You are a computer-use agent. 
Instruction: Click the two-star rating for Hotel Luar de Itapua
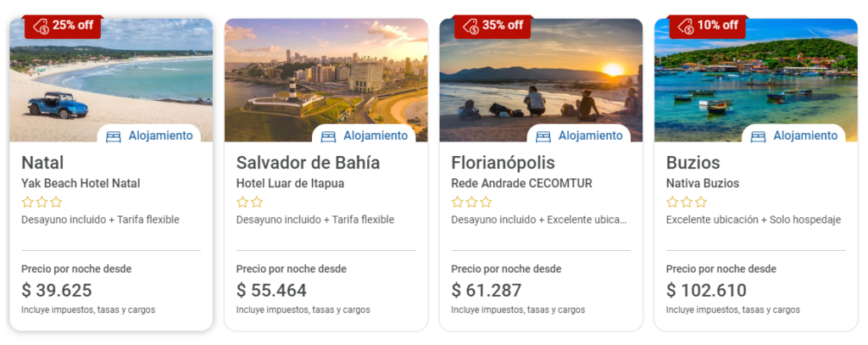(x=249, y=202)
